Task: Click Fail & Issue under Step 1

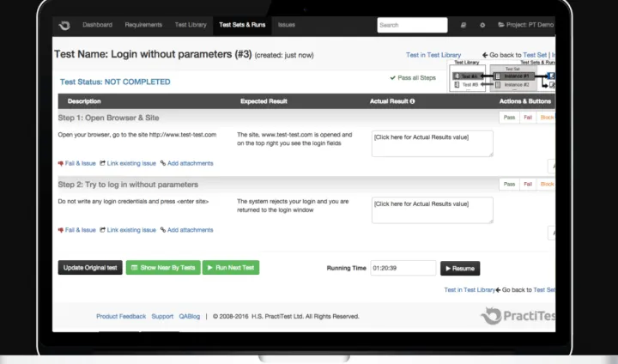Action: click(77, 163)
